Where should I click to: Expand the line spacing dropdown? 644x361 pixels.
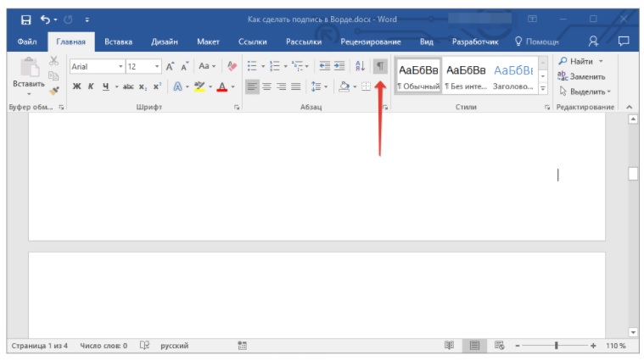point(317,86)
